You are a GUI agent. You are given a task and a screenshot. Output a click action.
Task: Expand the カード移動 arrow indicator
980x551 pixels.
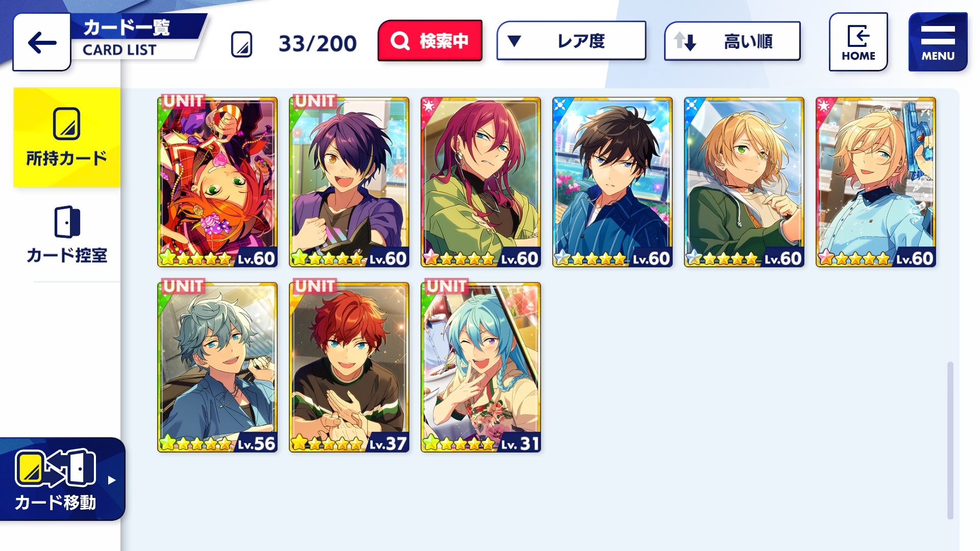click(x=112, y=480)
